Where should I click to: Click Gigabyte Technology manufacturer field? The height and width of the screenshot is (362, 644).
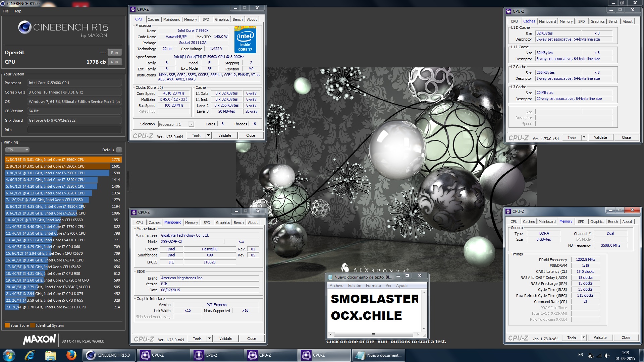210,235
